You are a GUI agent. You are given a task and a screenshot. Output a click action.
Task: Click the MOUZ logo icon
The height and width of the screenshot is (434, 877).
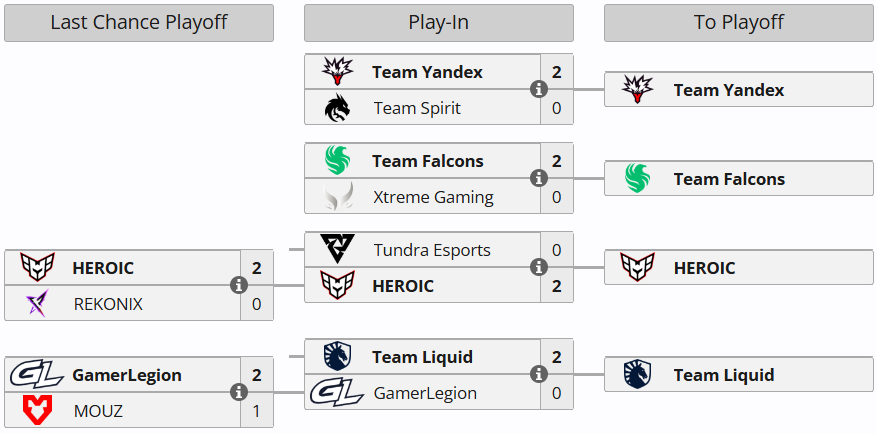point(38,411)
